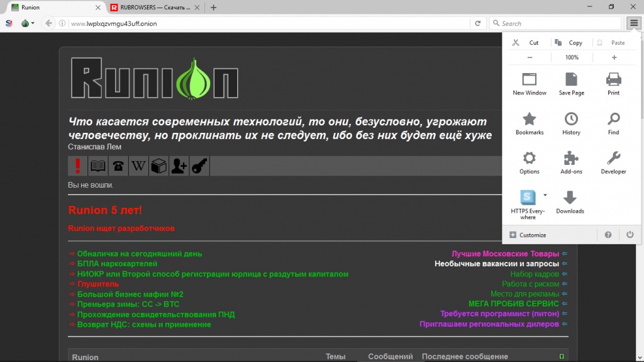Click the Save Page icon

[x=571, y=83]
